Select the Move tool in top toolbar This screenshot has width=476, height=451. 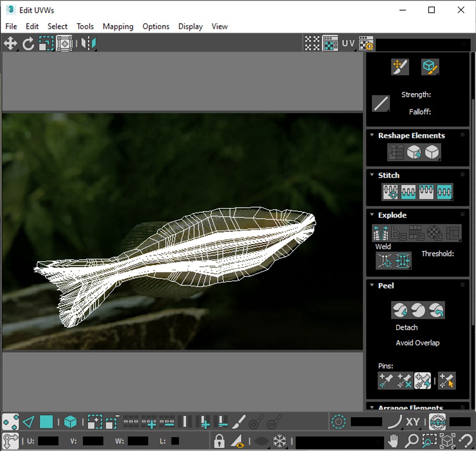point(10,43)
